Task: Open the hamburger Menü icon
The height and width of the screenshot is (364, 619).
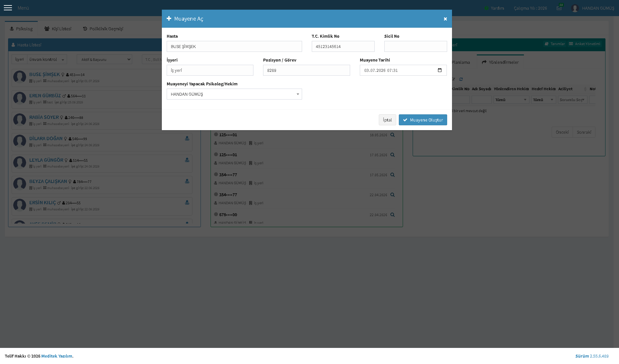Action: click(8, 8)
